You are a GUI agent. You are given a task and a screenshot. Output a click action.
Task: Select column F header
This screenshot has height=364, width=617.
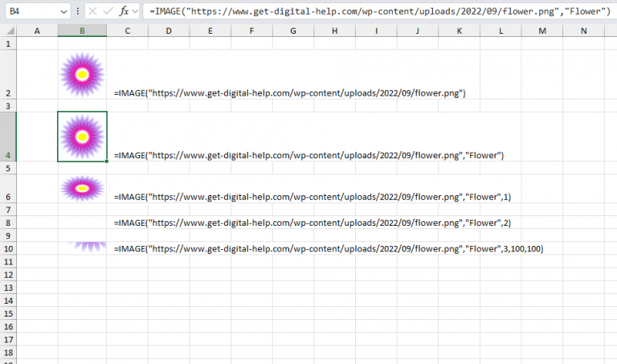click(251, 31)
